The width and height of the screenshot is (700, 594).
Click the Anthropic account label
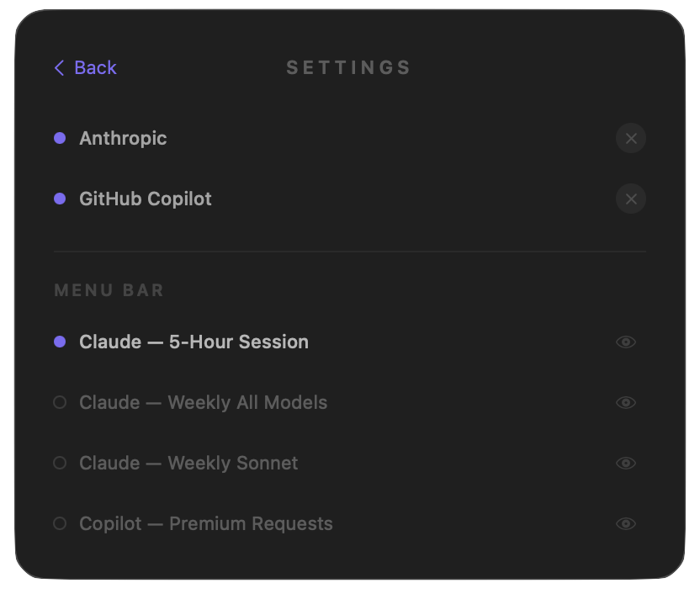point(123,138)
